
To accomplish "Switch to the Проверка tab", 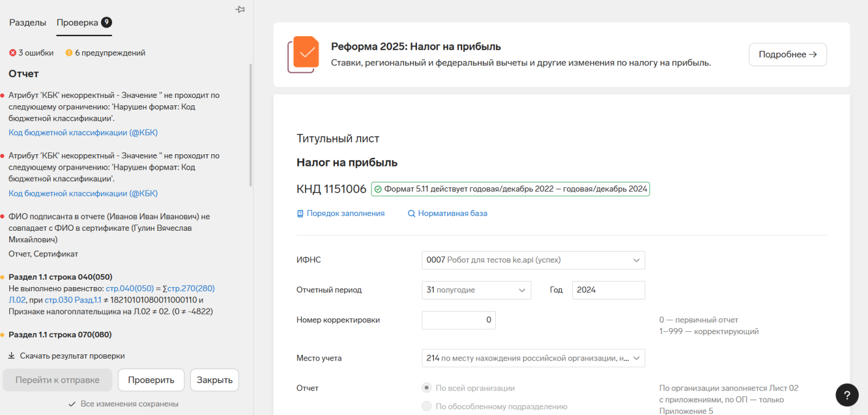I will point(77,23).
